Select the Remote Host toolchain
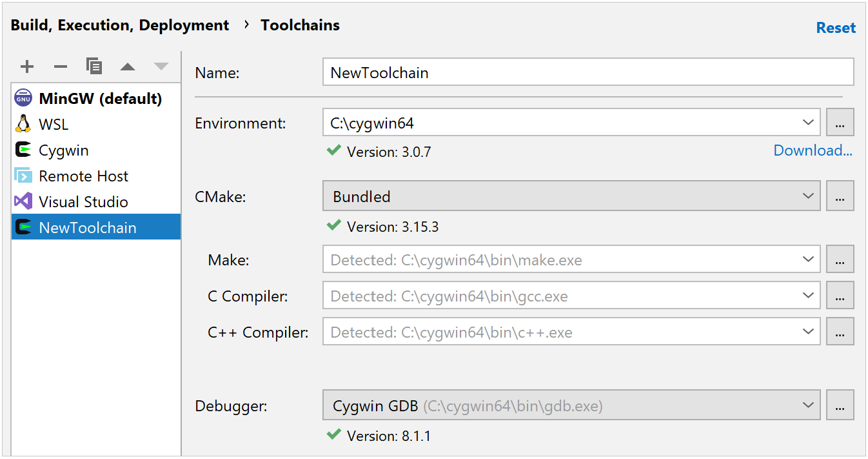The height and width of the screenshot is (459, 868). tap(83, 176)
